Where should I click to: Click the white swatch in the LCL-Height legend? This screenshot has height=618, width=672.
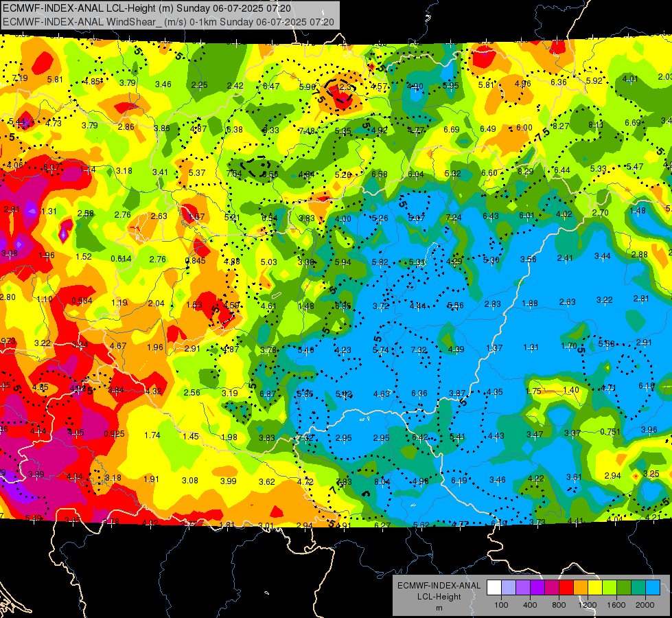[x=494, y=587]
